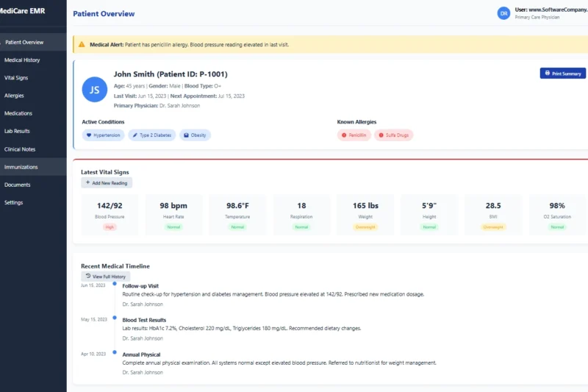Click the Obesity condition tag
Image resolution: width=588 pixels, height=392 pixels.
pyautogui.click(x=195, y=135)
